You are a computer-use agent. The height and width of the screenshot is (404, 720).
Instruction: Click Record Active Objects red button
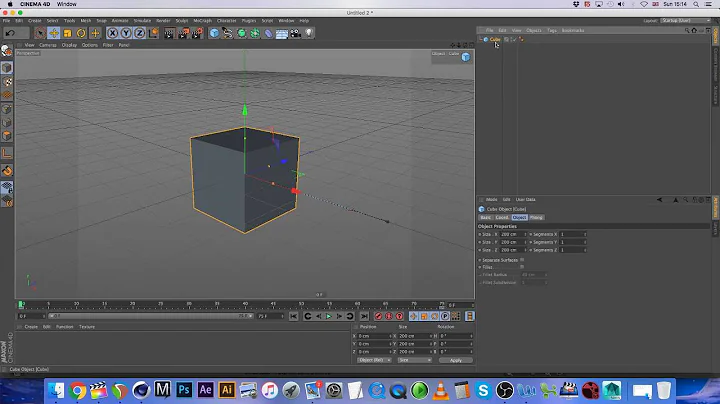click(378, 316)
